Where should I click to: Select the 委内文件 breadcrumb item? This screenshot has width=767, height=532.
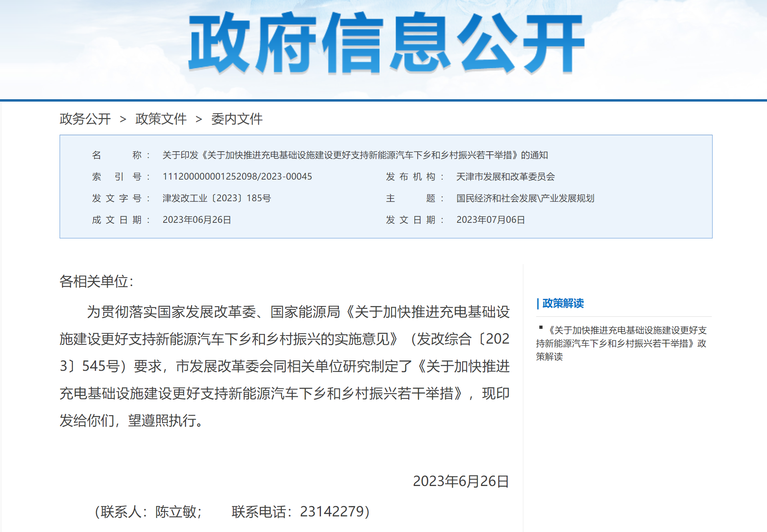point(236,119)
